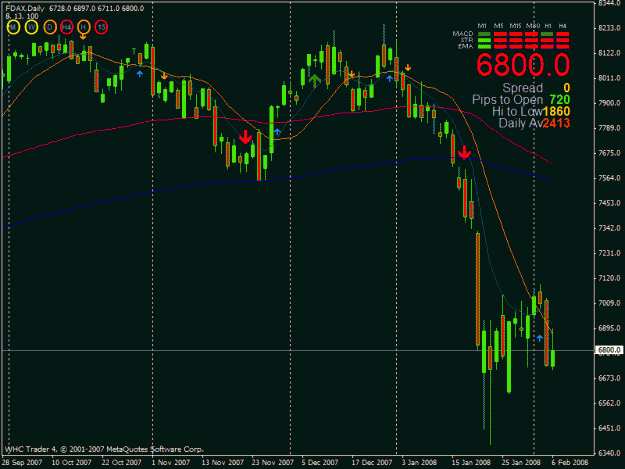The image size is (625, 469).
Task: Click the orange down arrow near 1 Nov 2007
Action: (164, 76)
